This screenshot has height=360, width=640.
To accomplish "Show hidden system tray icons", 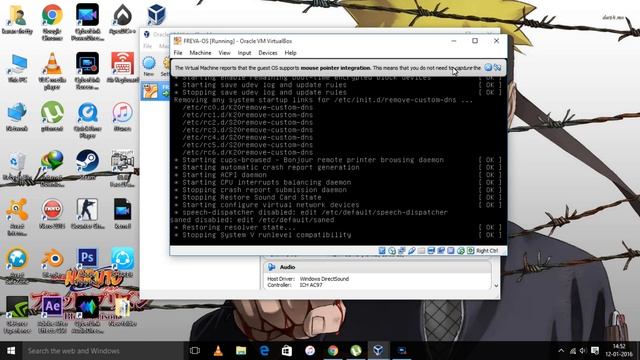I will coord(561,351).
